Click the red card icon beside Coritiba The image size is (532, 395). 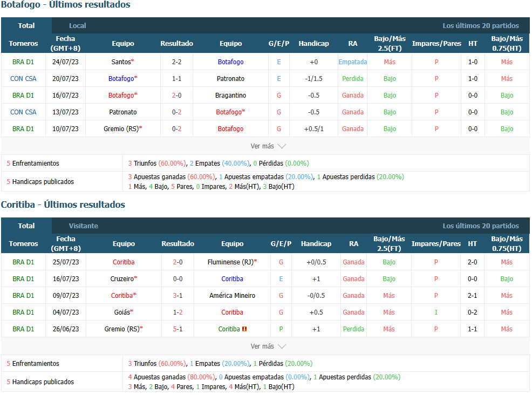coord(244,329)
